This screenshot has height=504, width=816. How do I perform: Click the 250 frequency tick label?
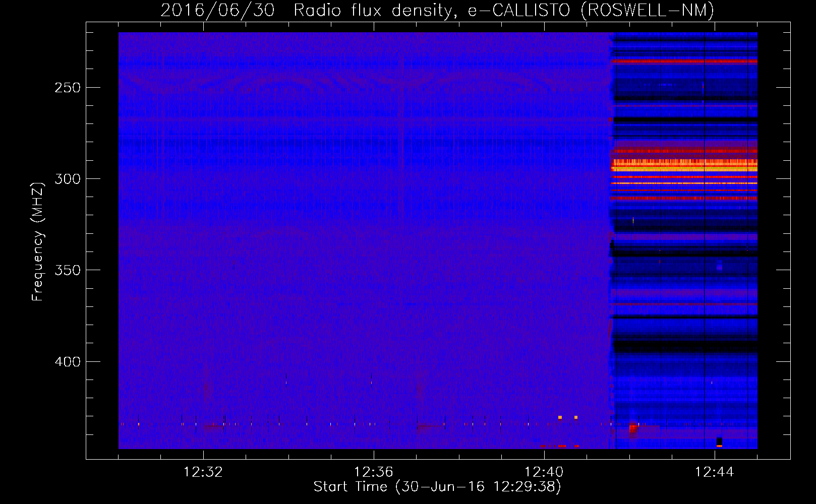point(68,88)
